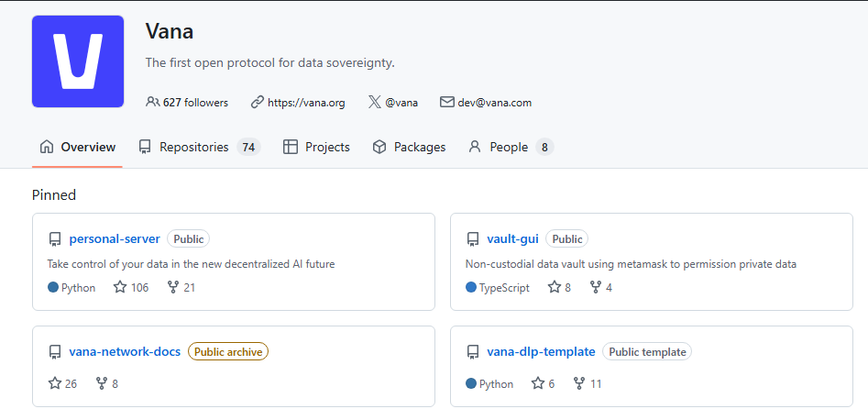Click the table icon in Projects tab

[290, 147]
